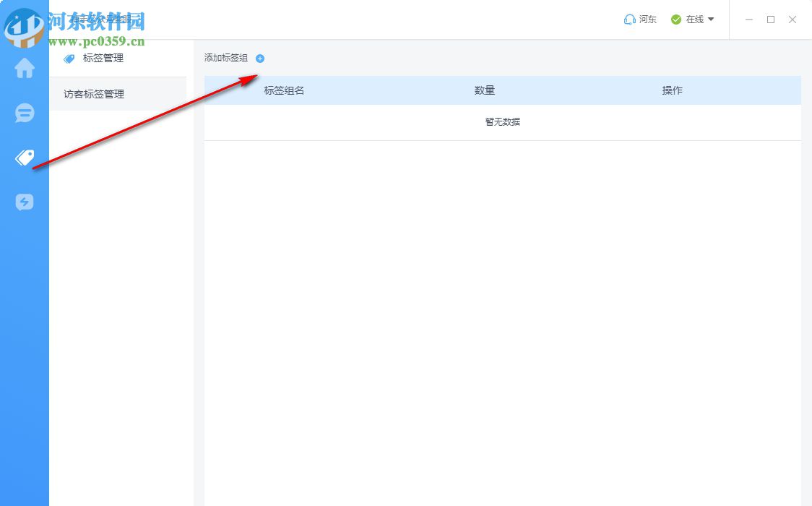This screenshot has height=506, width=812.
Task: Click the 操作 column header
Action: [x=672, y=90]
